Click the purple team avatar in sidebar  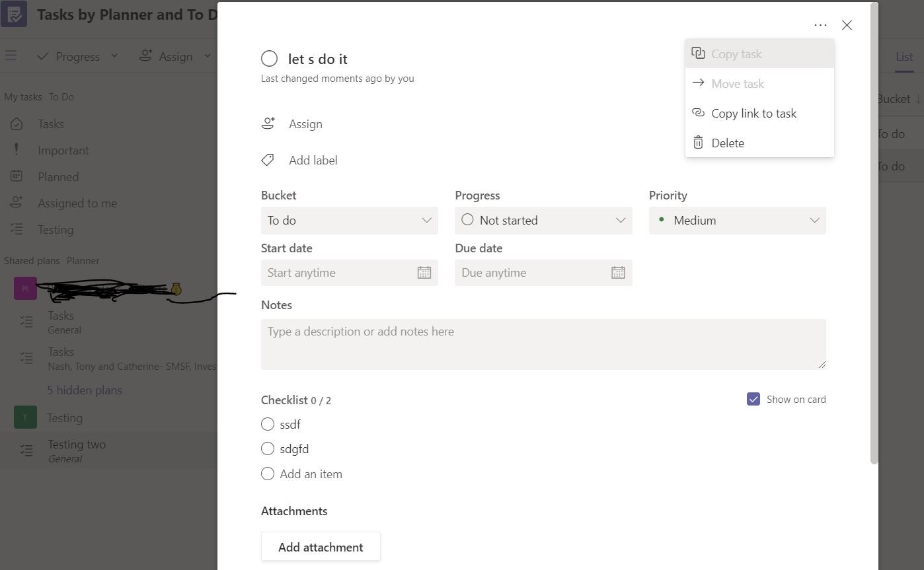[x=25, y=289]
